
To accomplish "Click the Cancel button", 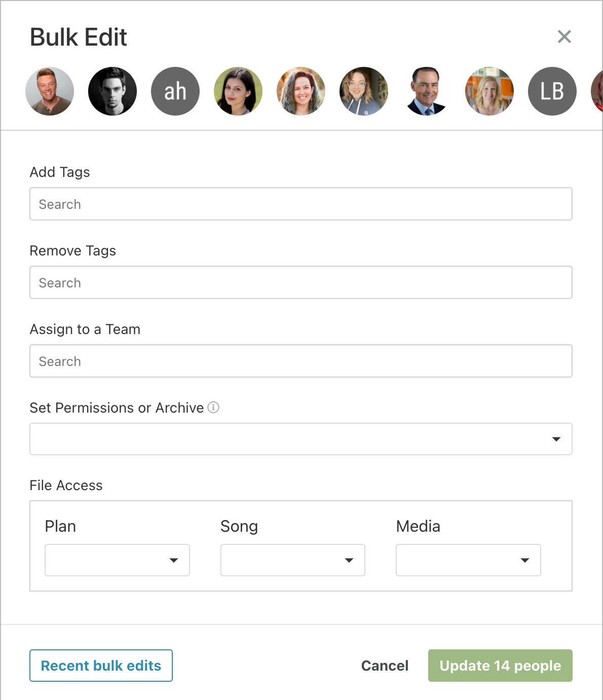I will (385, 666).
